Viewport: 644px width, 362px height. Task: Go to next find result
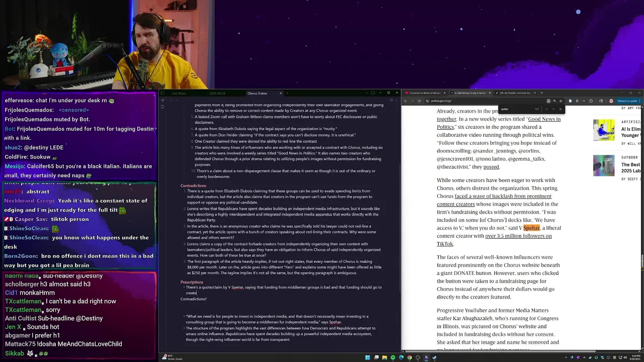coord(553,109)
